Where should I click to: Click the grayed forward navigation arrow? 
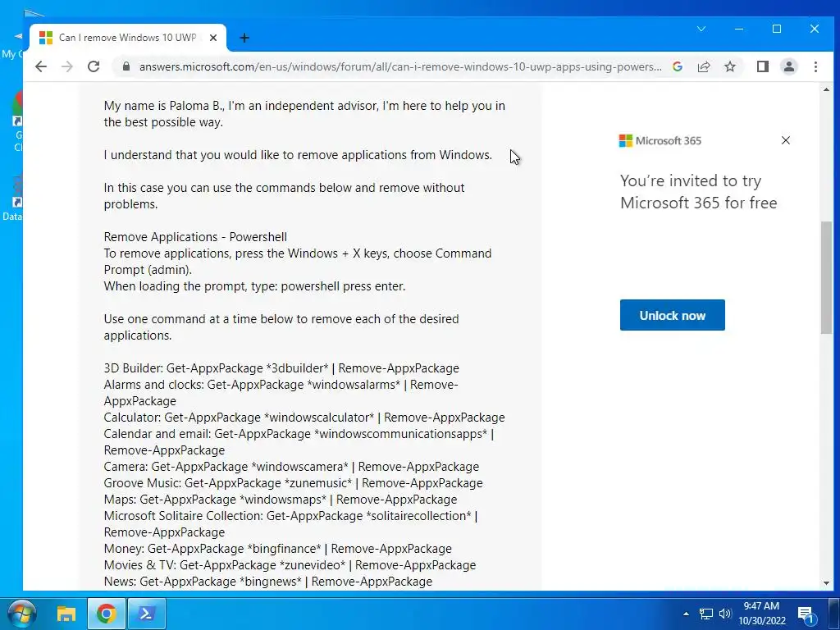pos(67,66)
